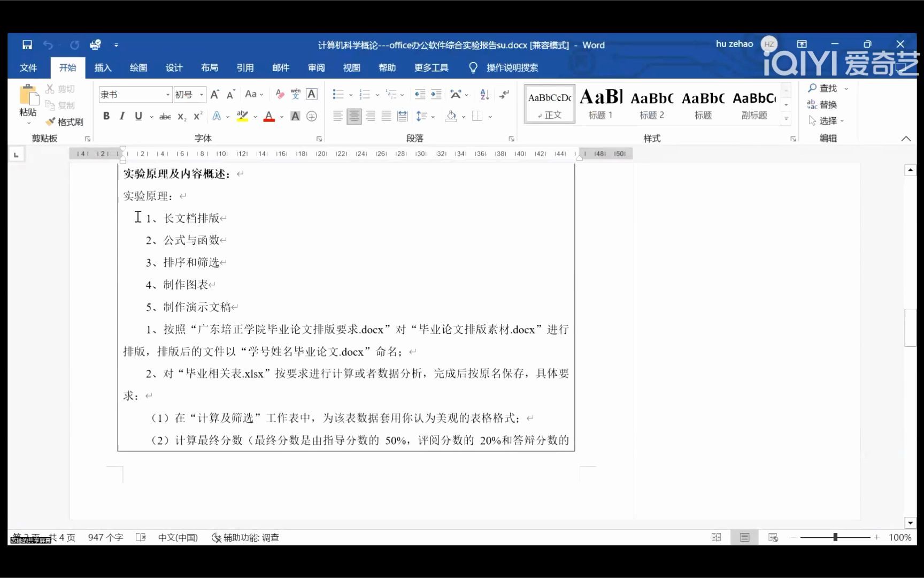Clear all formatting with eraser icon

click(280, 94)
